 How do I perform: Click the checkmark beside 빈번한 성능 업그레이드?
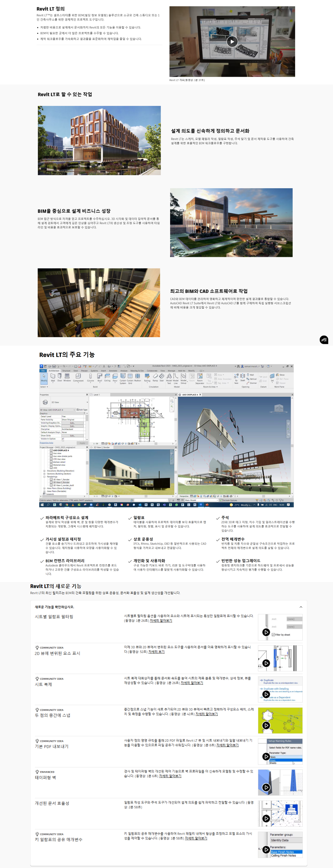coord(218,561)
